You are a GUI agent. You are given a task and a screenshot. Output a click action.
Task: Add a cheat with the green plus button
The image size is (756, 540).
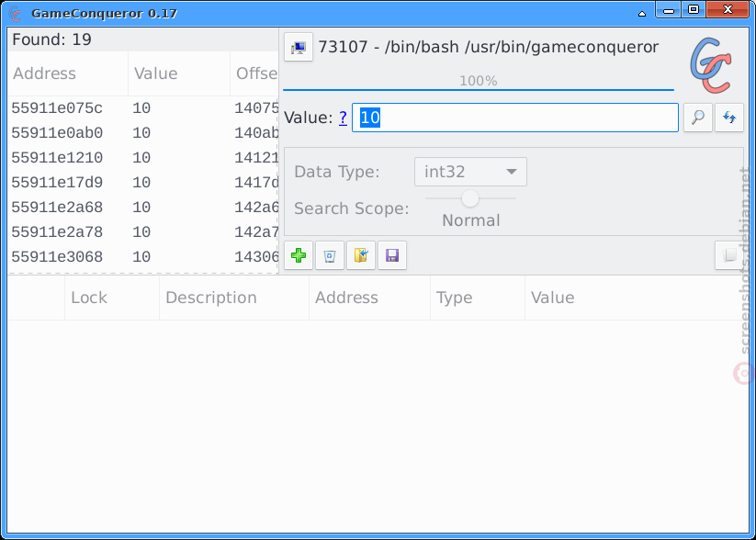299,255
